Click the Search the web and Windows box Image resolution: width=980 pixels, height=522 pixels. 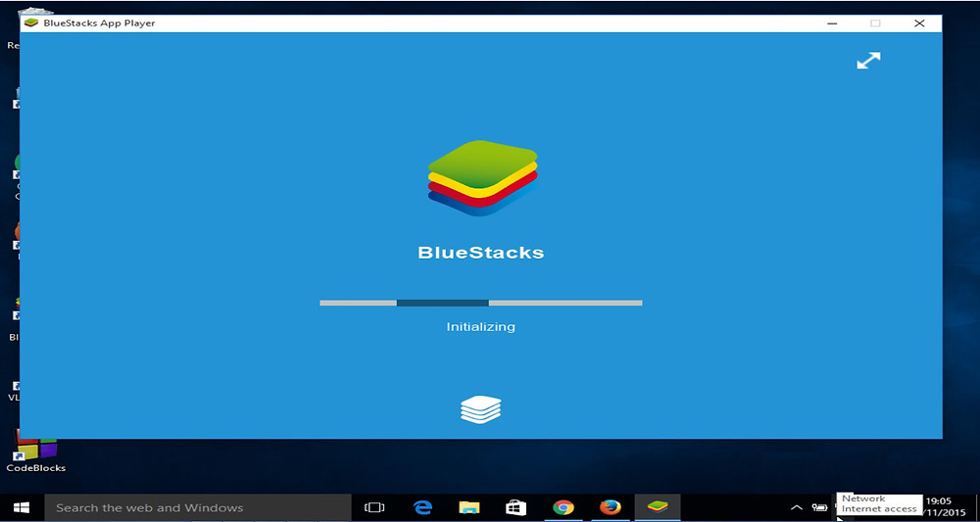coord(198,507)
